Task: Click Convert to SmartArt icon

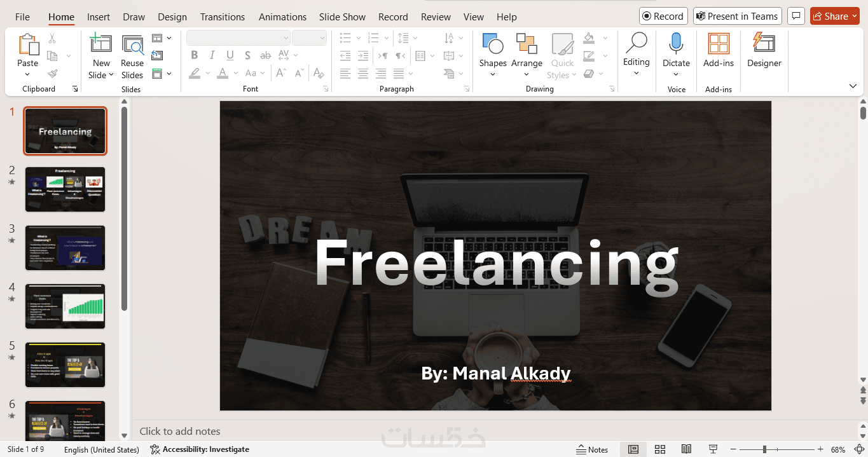Action: (x=449, y=73)
